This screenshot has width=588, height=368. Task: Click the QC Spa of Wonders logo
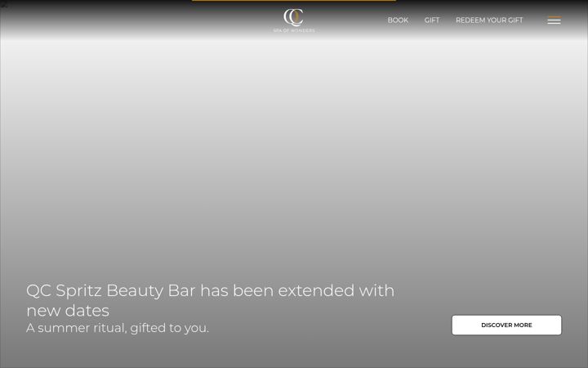[x=294, y=20]
